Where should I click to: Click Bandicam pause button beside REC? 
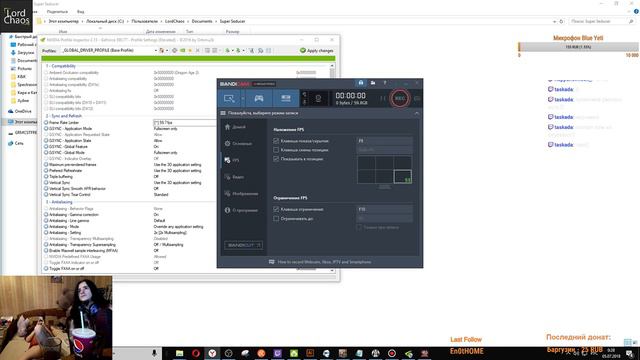click(383, 98)
